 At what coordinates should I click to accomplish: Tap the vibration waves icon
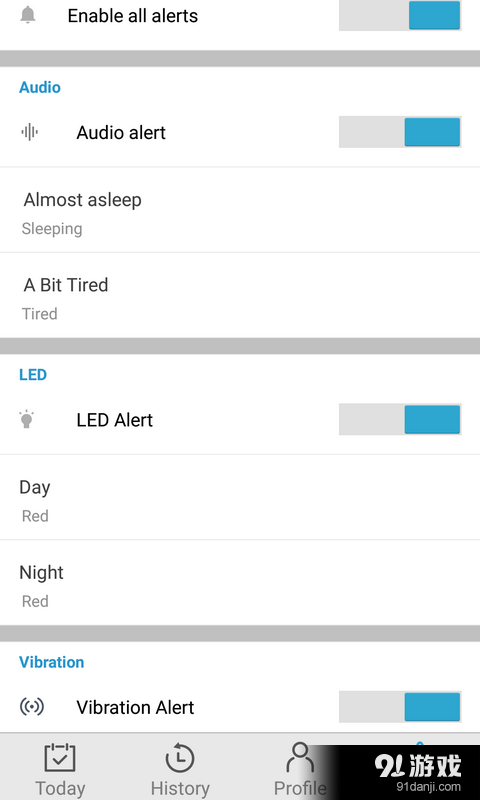pos(32,707)
